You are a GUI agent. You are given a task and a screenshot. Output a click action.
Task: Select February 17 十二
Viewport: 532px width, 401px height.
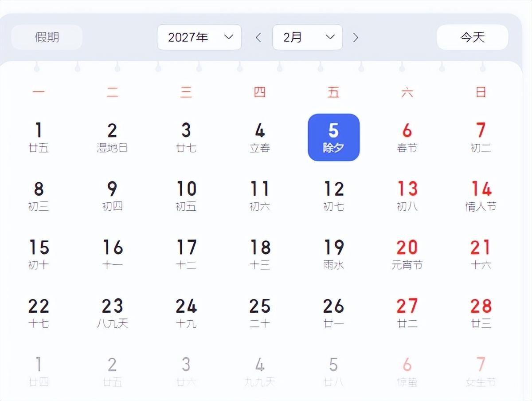click(186, 255)
